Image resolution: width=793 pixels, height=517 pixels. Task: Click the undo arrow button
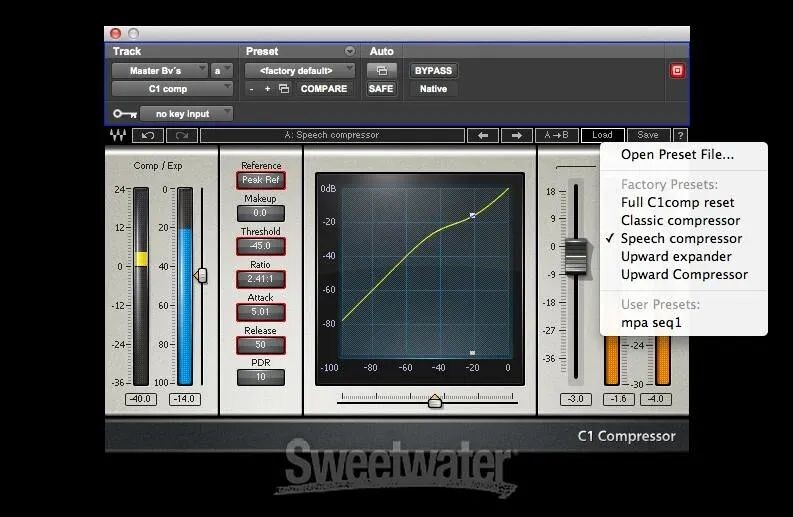click(x=148, y=135)
